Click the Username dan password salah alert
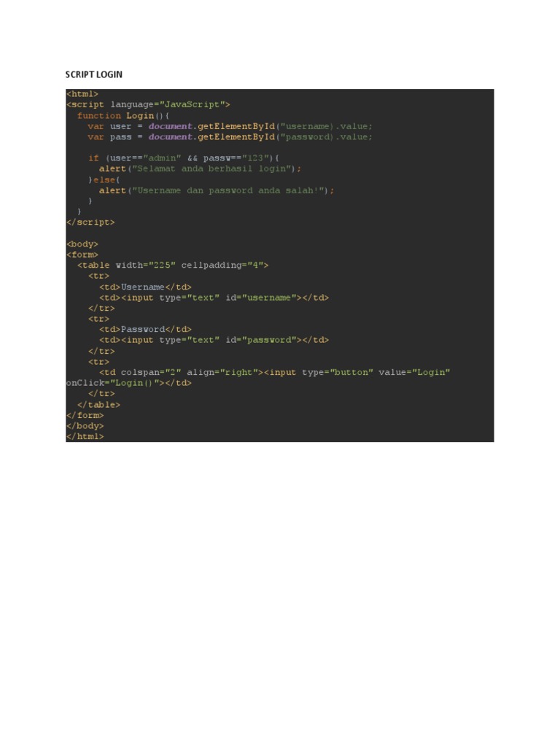This screenshot has height=747, width=560. pyautogui.click(x=217, y=190)
